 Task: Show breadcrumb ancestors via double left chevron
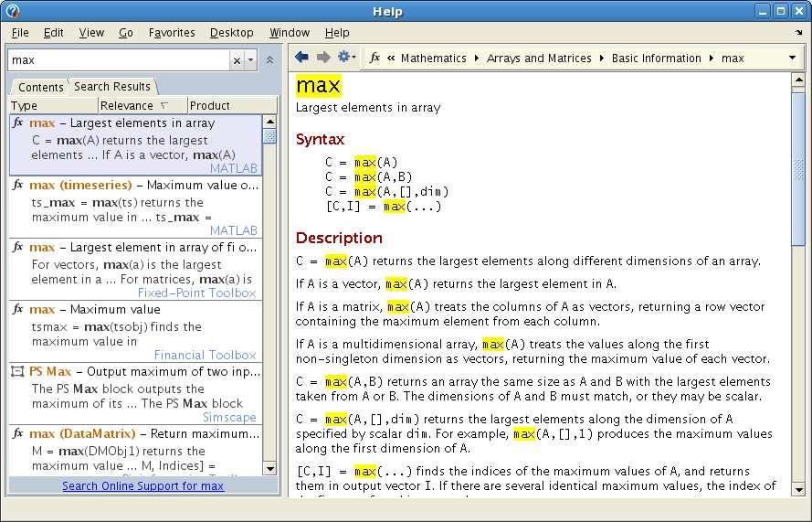391,59
